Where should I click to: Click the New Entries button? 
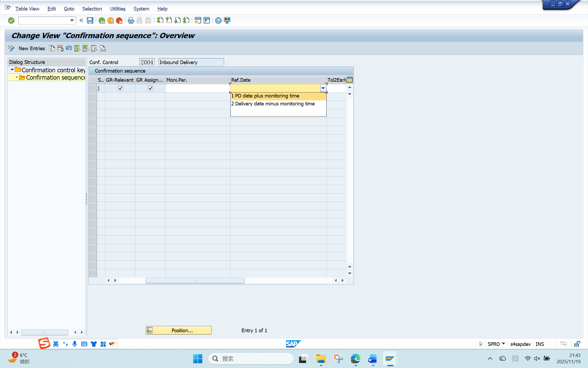click(31, 48)
